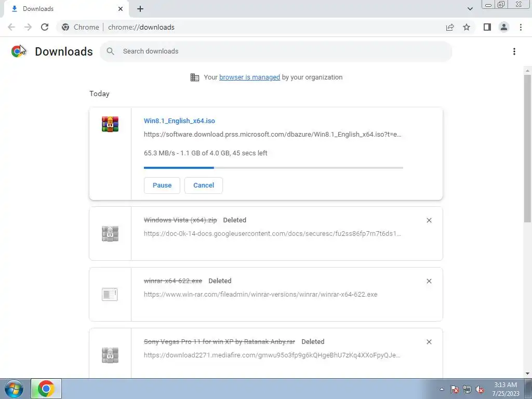Click the magnifier icon in search downloads
The image size is (532, 399).
(x=110, y=51)
